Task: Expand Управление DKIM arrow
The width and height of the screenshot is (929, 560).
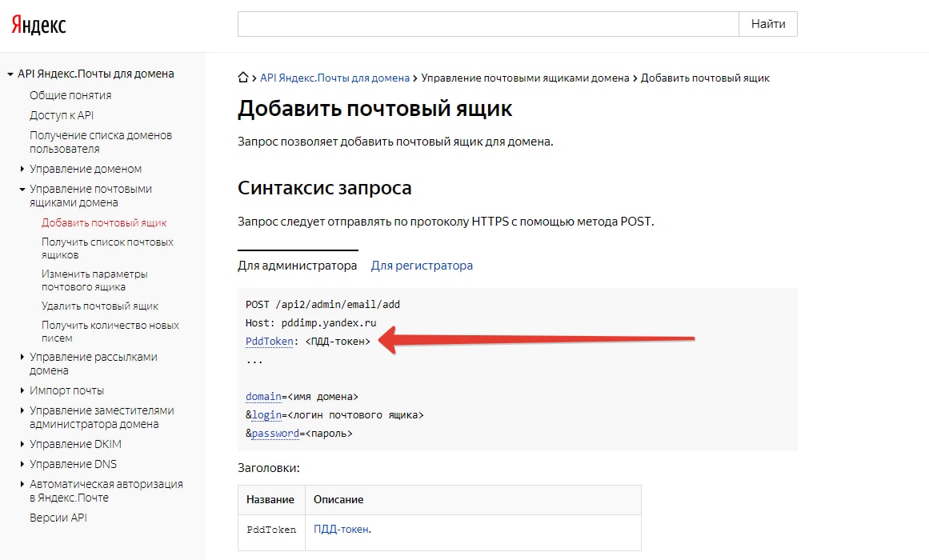Action: (22, 444)
